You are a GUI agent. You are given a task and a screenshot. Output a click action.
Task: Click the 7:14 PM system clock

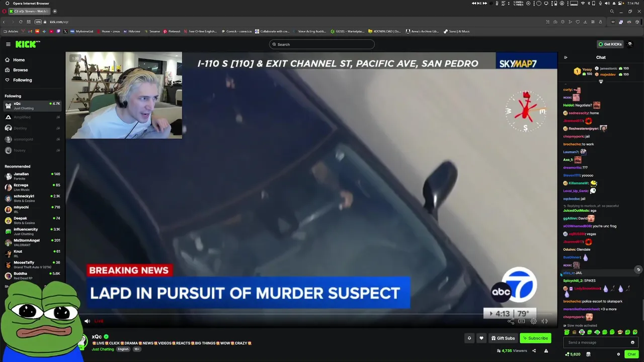point(633,4)
